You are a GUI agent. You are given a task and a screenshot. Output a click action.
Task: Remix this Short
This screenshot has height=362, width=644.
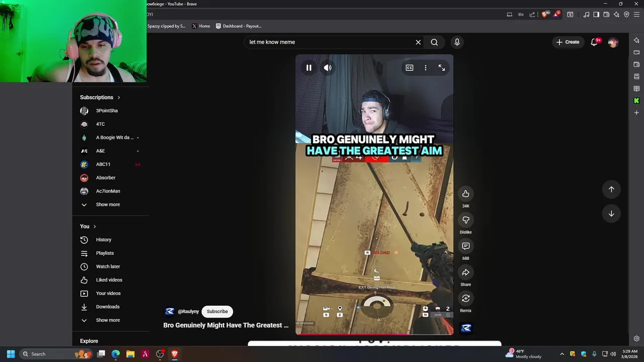click(466, 298)
